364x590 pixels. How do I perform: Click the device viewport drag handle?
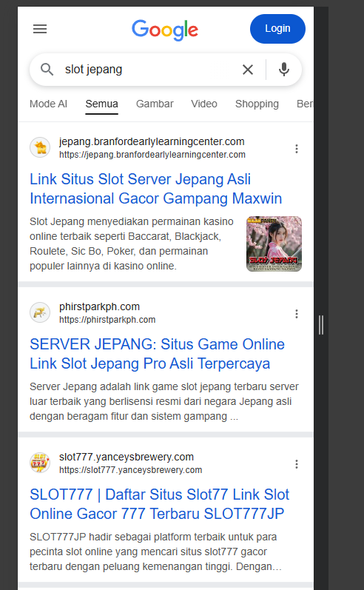tap(321, 325)
